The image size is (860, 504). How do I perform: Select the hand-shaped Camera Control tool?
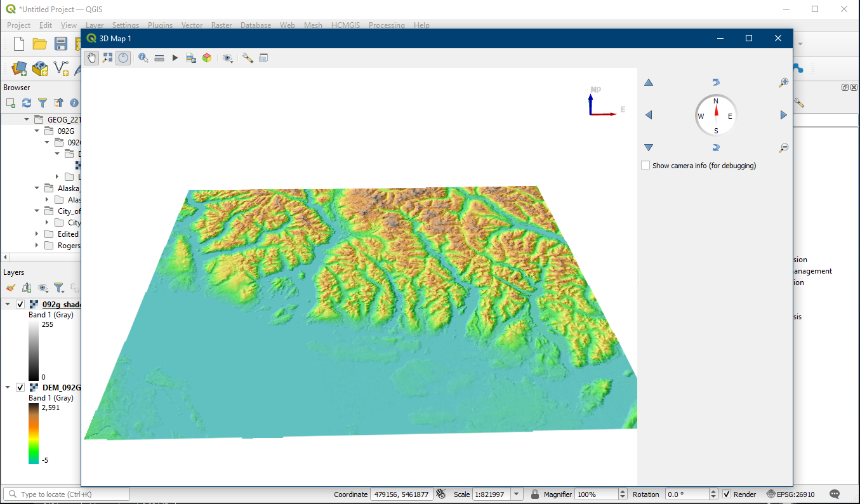[91, 58]
